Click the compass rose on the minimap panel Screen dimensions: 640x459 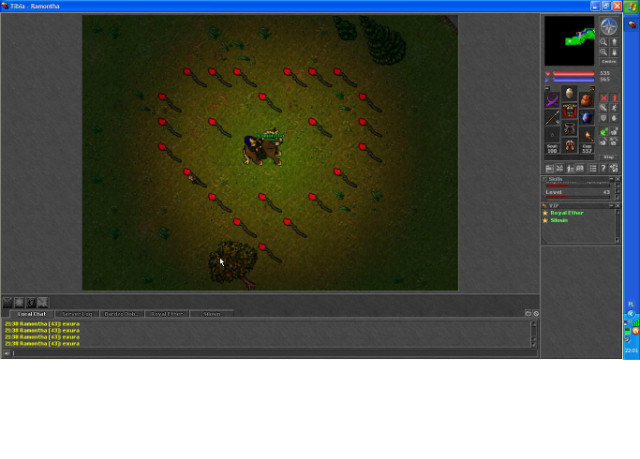tap(608, 27)
